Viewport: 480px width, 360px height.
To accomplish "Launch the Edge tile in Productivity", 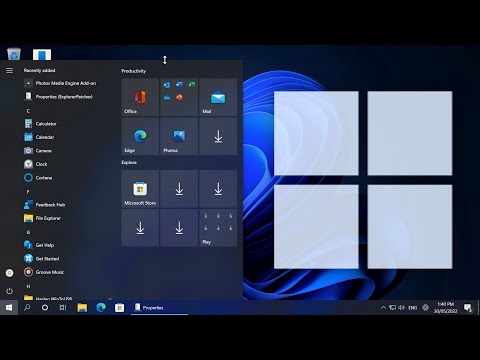I will click(x=140, y=136).
